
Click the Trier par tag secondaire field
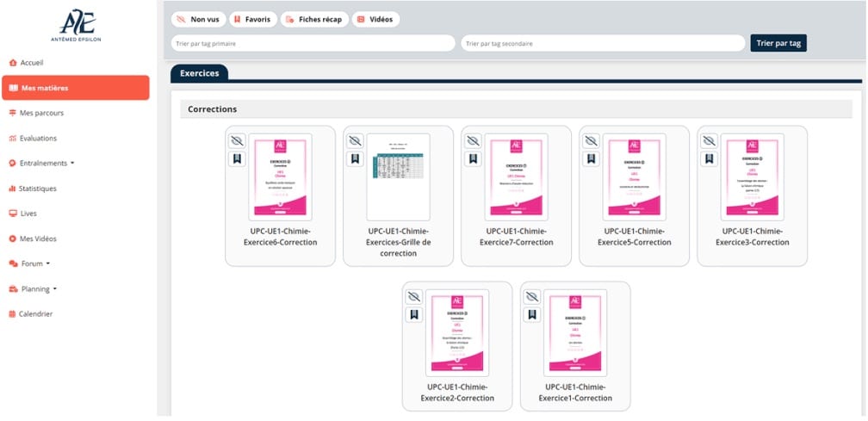603,43
